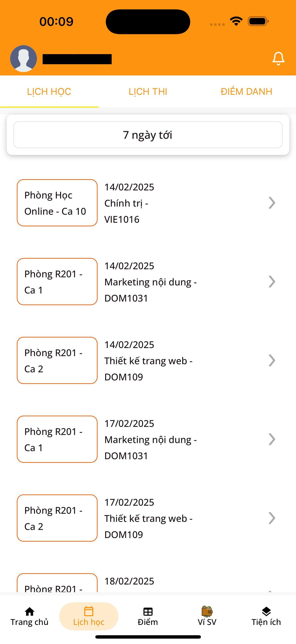Tap the user profile avatar

[x=24, y=59]
